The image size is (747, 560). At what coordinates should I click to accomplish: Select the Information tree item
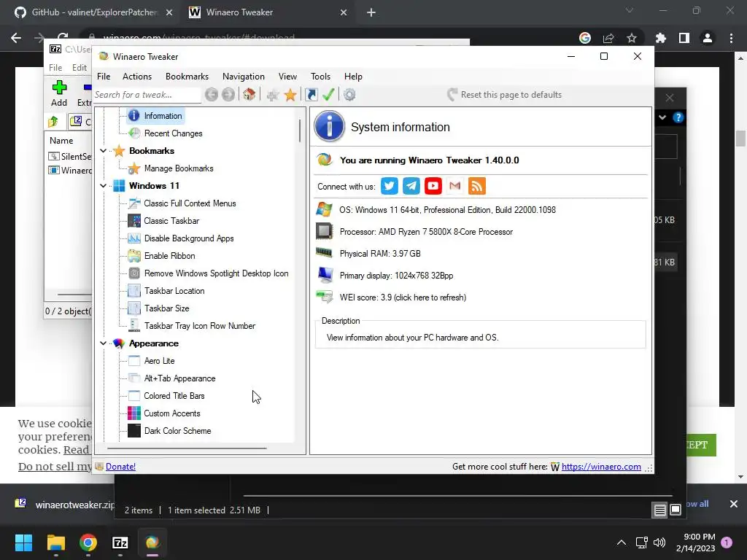[x=155, y=116]
